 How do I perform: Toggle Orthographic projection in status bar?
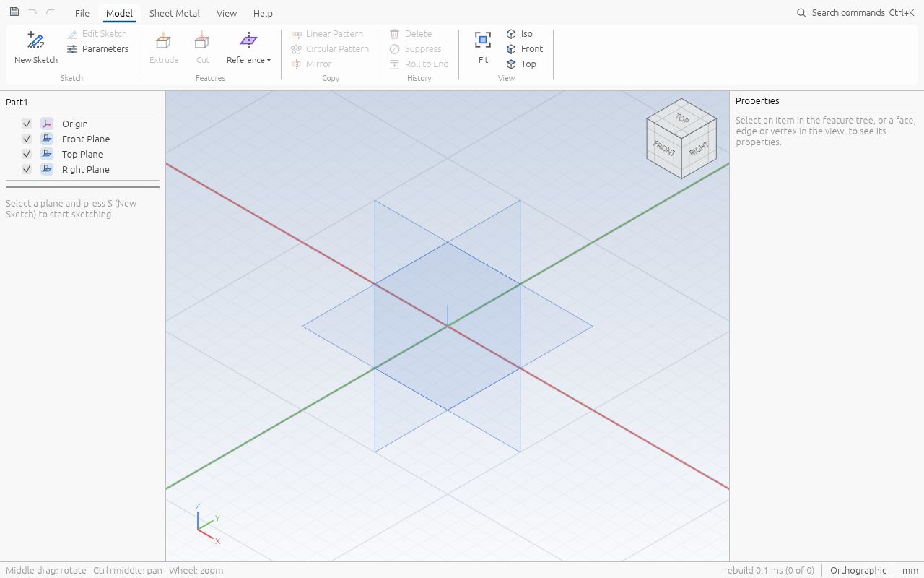pos(858,570)
